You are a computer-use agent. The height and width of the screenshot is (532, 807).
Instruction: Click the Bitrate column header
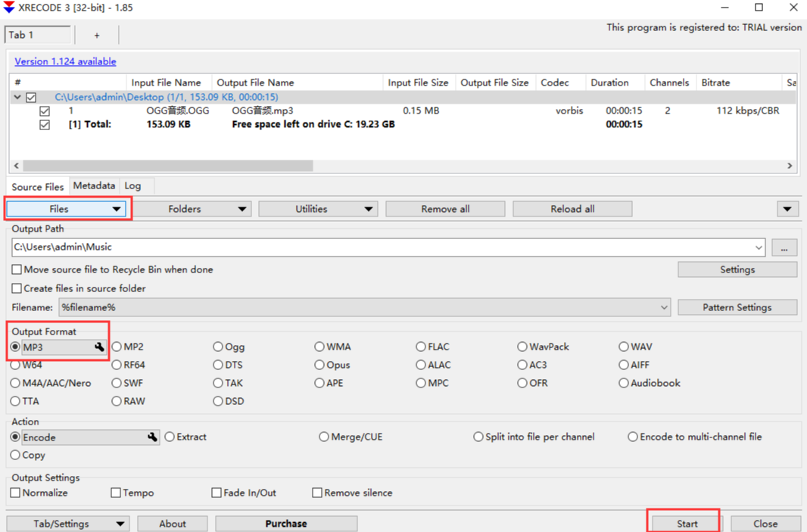[739, 82]
